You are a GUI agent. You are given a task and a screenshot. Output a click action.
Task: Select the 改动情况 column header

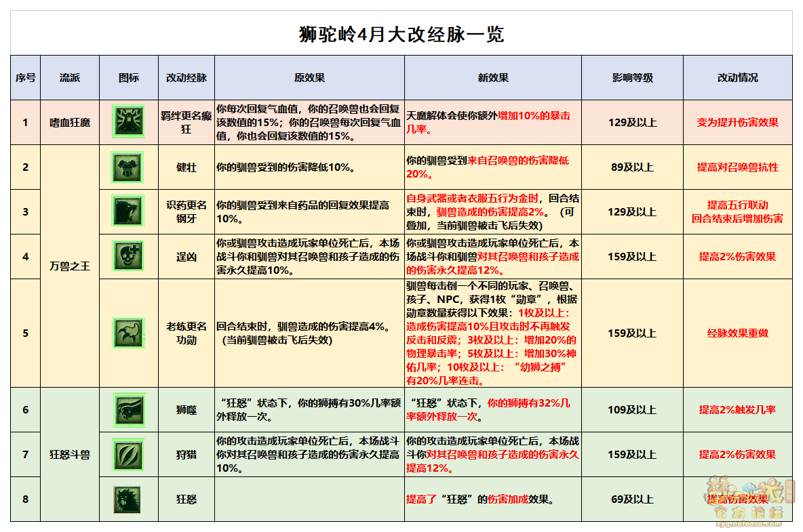pos(737,78)
